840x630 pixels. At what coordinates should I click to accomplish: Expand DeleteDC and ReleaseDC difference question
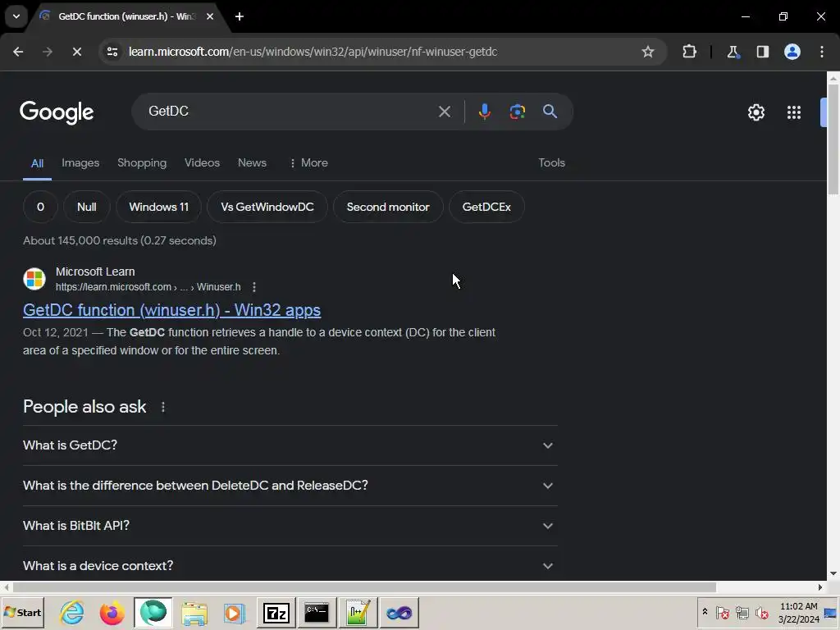(x=290, y=486)
